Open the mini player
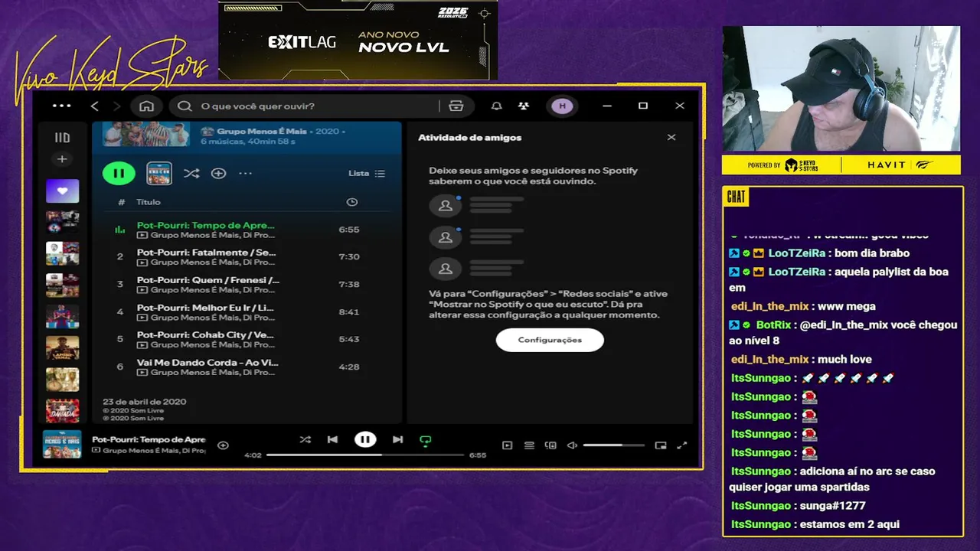Image resolution: width=980 pixels, height=551 pixels. point(661,445)
